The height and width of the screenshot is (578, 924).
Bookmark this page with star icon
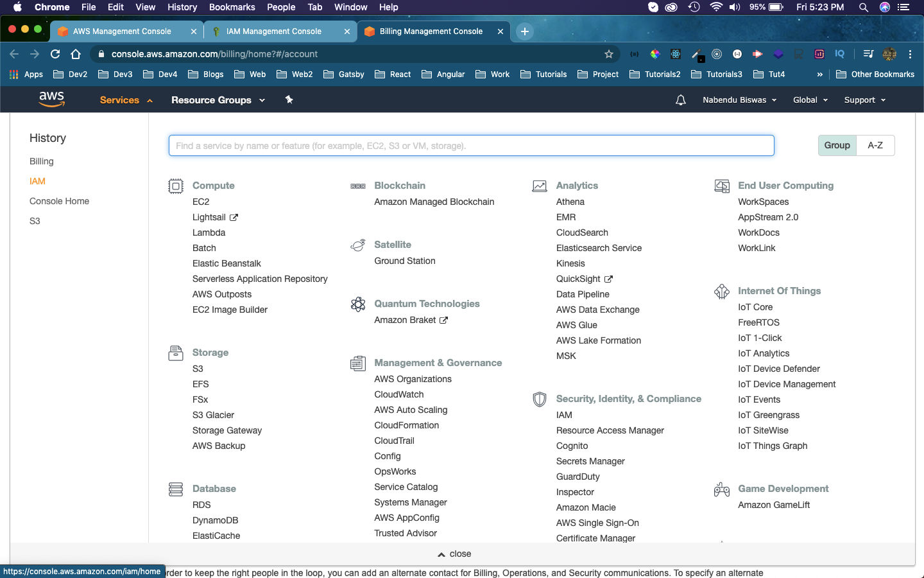tap(609, 54)
